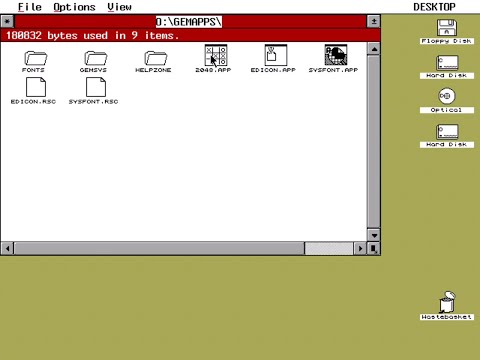Click the bytes used info line
Viewport: 480px width, 360px height.
pos(190,35)
